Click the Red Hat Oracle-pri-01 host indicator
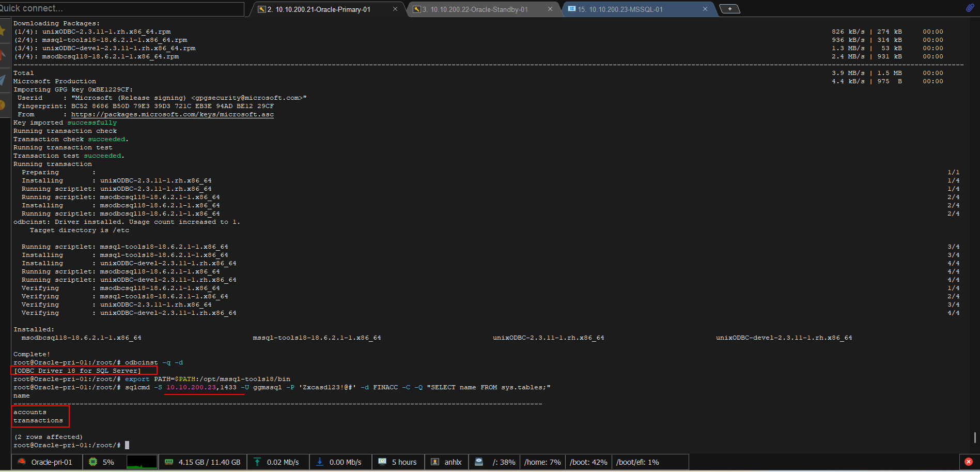980x472 pixels. pos(45,462)
